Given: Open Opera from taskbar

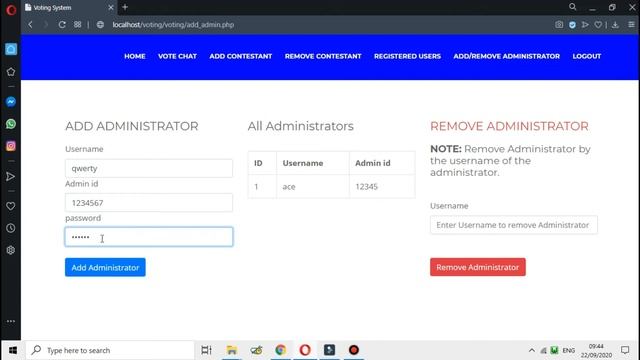Looking at the screenshot, I should tap(305, 350).
